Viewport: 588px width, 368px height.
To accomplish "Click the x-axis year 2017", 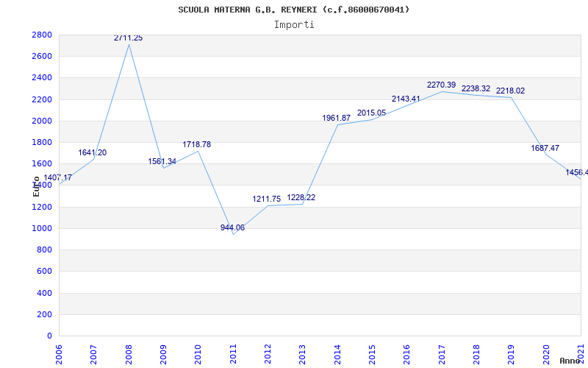I will coord(442,355).
